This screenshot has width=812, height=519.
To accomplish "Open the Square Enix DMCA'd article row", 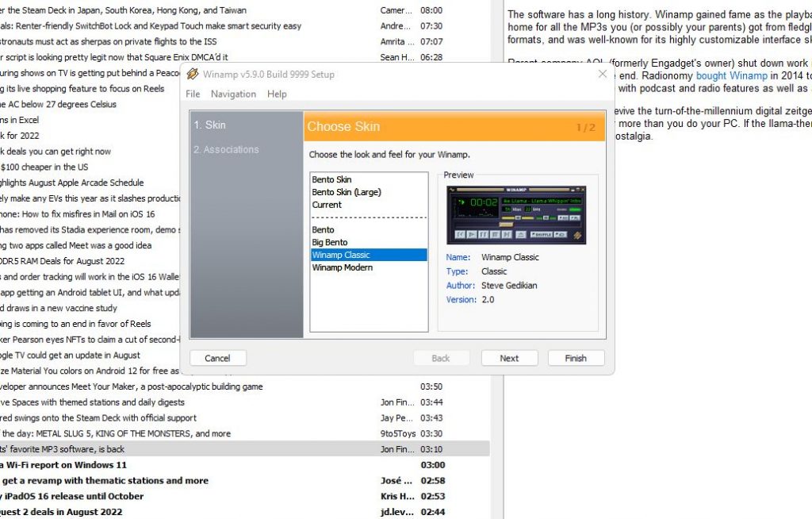I will [244, 57].
